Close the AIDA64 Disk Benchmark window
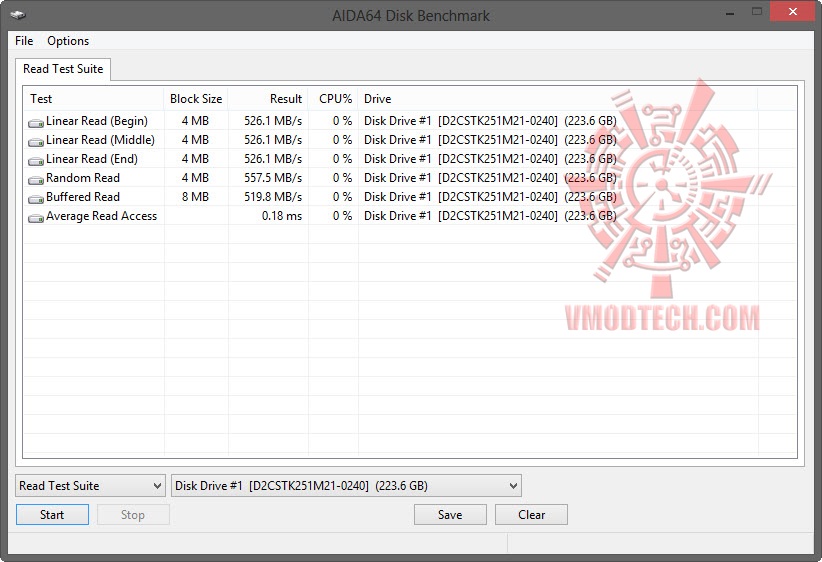The height and width of the screenshot is (562, 822). click(793, 12)
